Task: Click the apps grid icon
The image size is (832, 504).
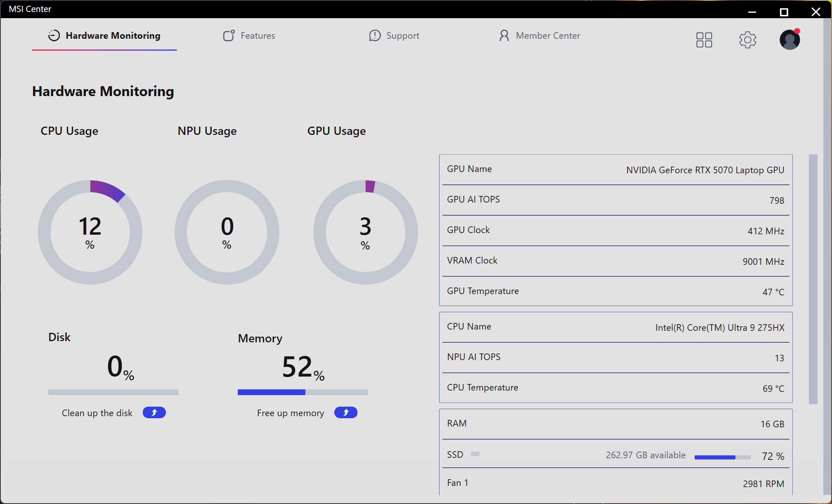Action: 704,40
